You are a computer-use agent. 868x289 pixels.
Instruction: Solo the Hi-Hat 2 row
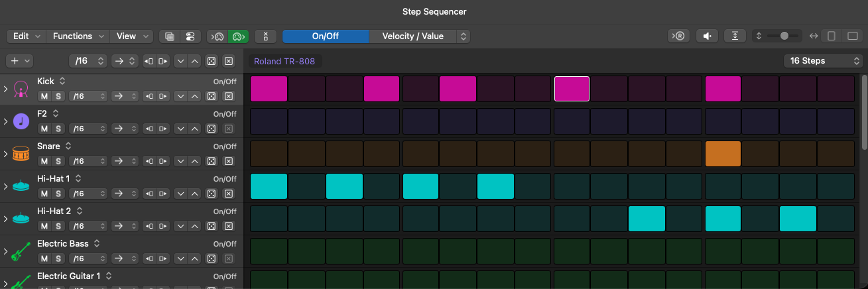click(58, 226)
